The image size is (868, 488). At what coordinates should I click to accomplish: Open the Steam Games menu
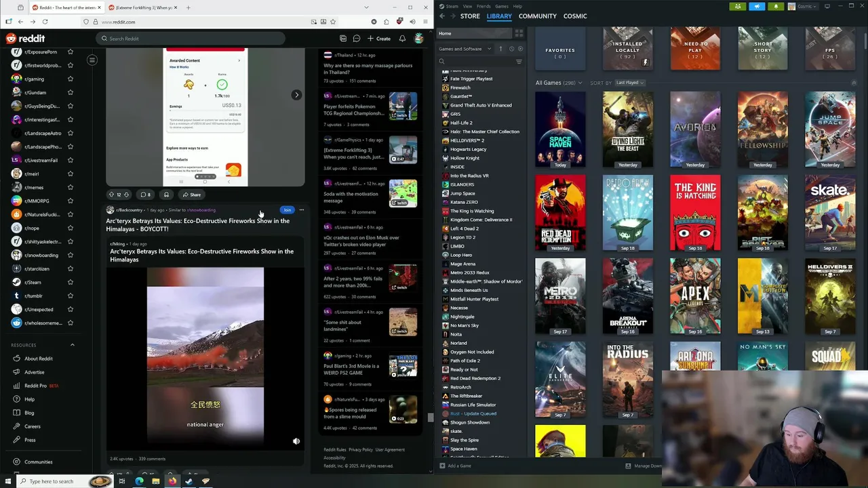coord(502,6)
